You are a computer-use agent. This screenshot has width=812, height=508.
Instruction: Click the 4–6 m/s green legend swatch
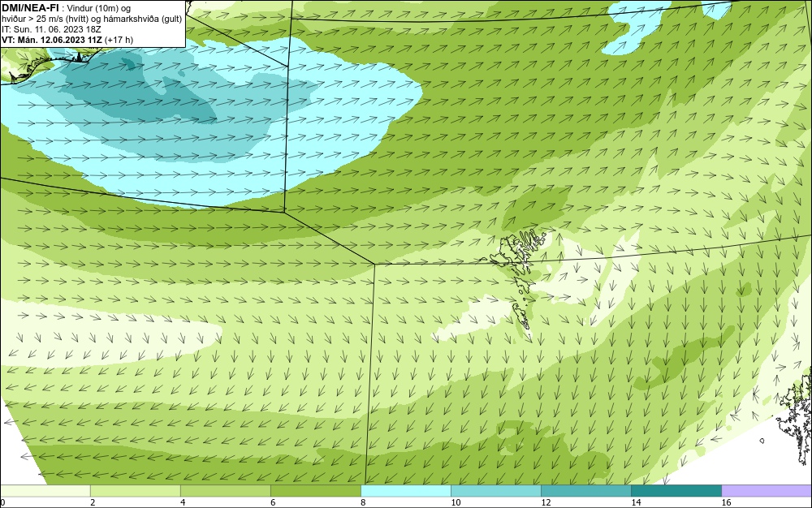coord(225,490)
